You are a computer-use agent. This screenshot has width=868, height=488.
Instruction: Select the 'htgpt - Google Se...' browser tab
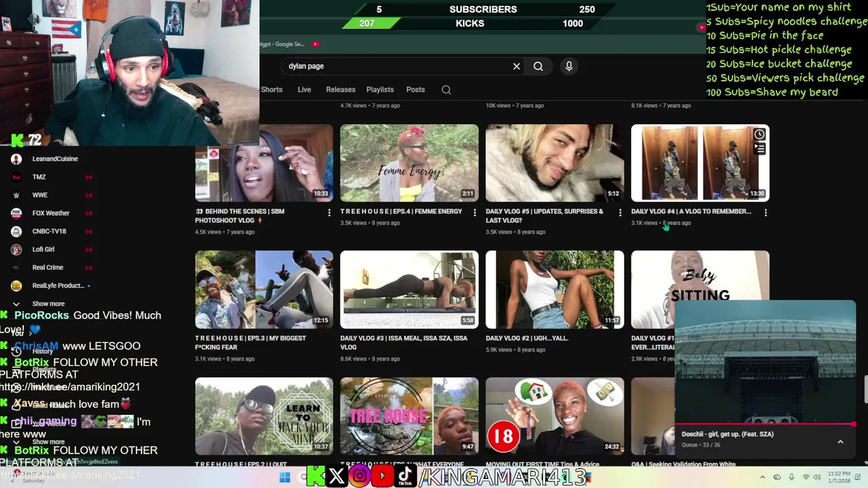tap(281, 44)
